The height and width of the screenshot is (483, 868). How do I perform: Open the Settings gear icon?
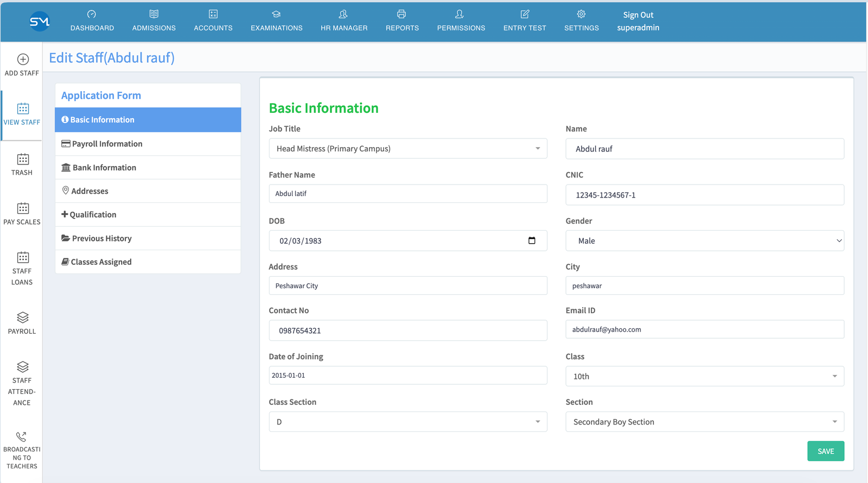[x=581, y=14]
